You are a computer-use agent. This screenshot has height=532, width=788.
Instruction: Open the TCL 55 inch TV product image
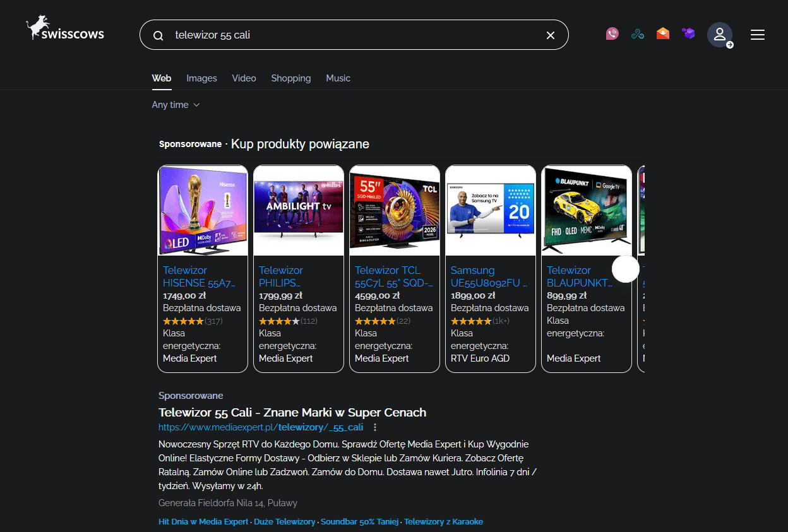(x=395, y=210)
